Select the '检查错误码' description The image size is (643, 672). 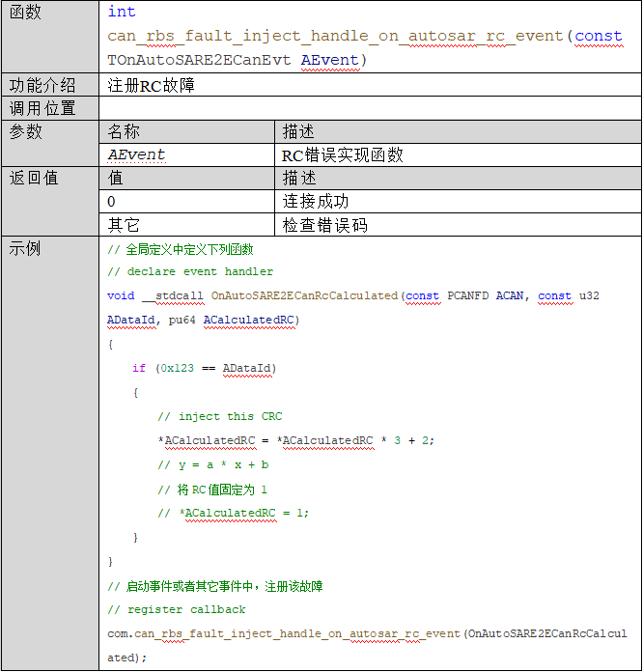tap(324, 225)
